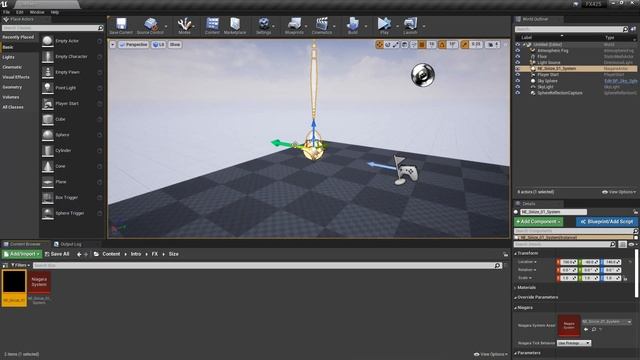Click the Save Current toolbar icon
The width and height of the screenshot is (640, 360).
coord(121,26)
